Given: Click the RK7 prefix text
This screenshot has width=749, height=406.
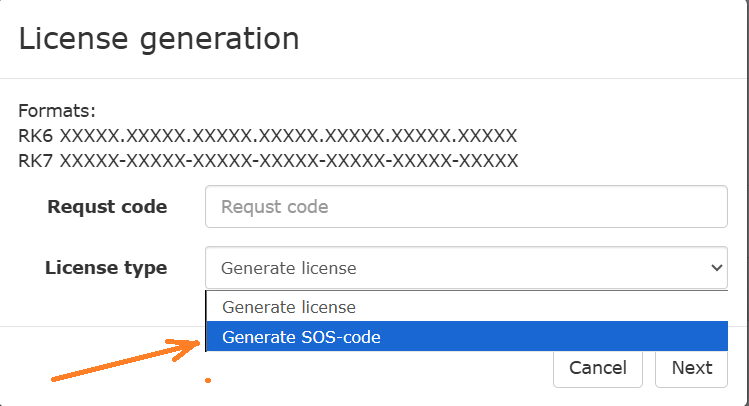Looking at the screenshot, I should (x=35, y=160).
